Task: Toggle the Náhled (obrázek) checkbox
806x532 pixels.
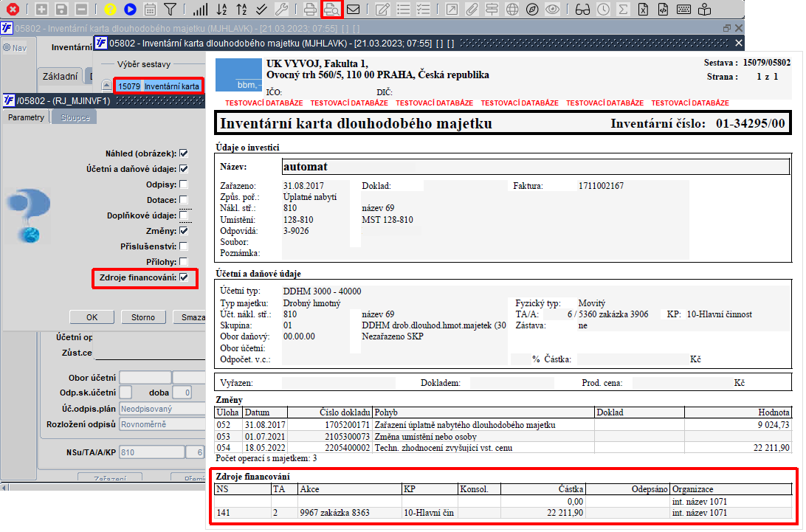Action: coord(184,153)
